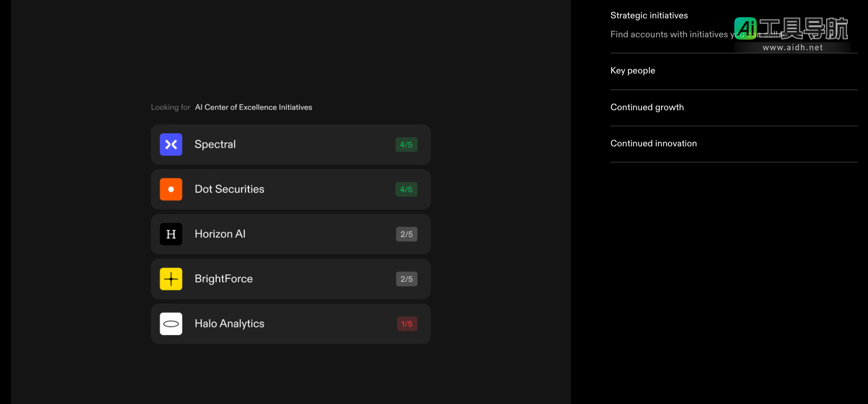Click the BrightForce yellow logo icon
This screenshot has width=868, height=404.
click(171, 279)
